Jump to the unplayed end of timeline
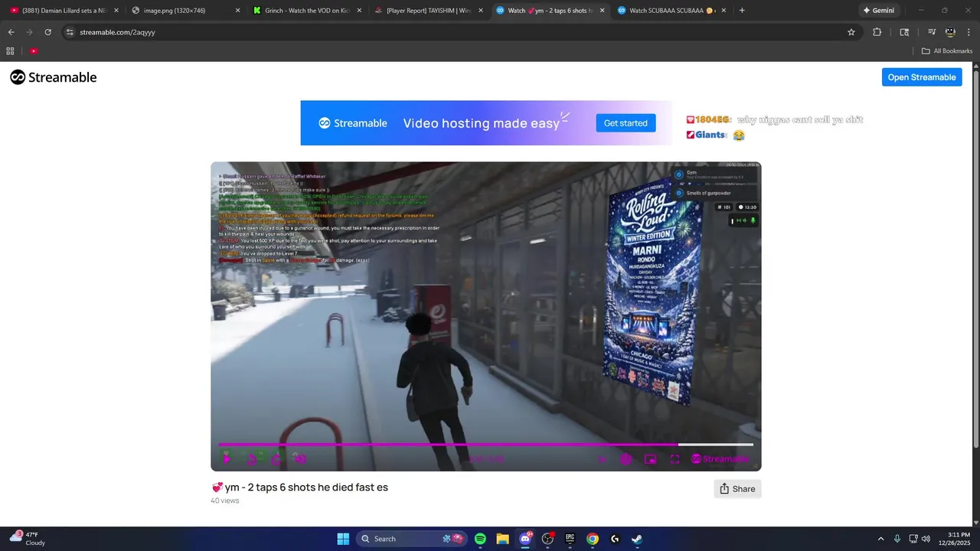 [x=715, y=444]
